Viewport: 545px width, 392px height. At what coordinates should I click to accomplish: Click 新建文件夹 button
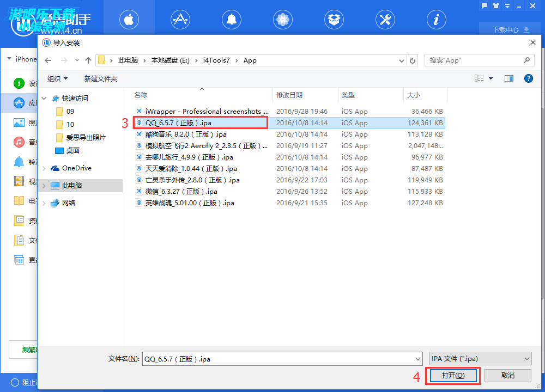coord(100,79)
